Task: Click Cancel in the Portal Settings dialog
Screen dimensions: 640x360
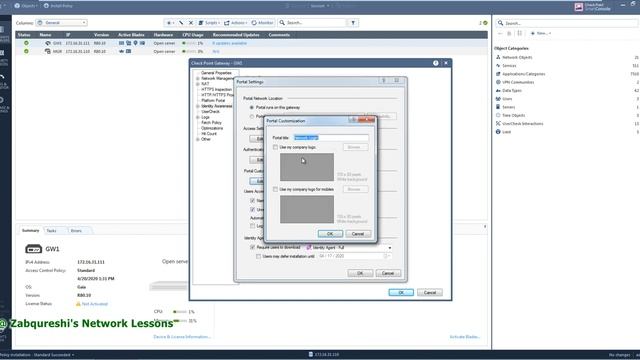Action: (388, 273)
